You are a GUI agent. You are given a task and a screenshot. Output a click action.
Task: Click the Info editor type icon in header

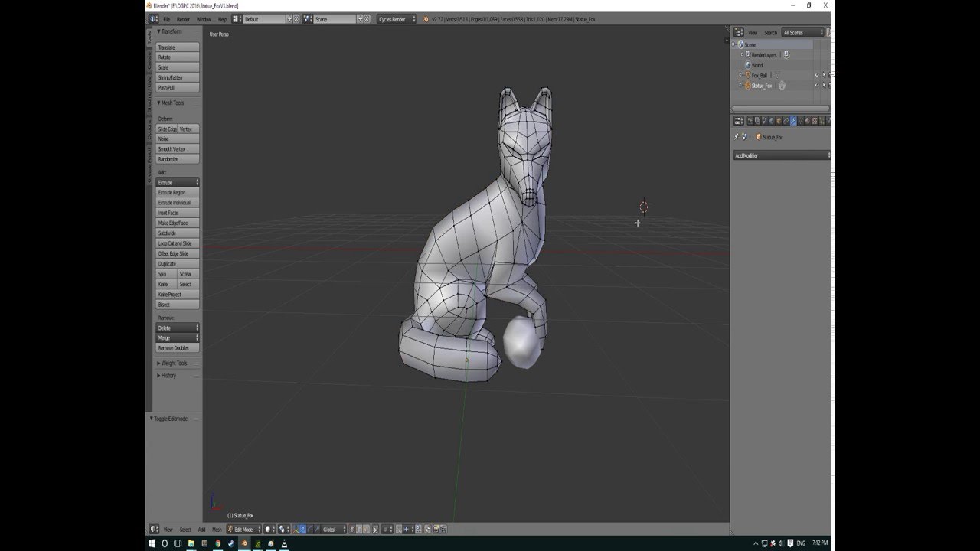click(153, 19)
